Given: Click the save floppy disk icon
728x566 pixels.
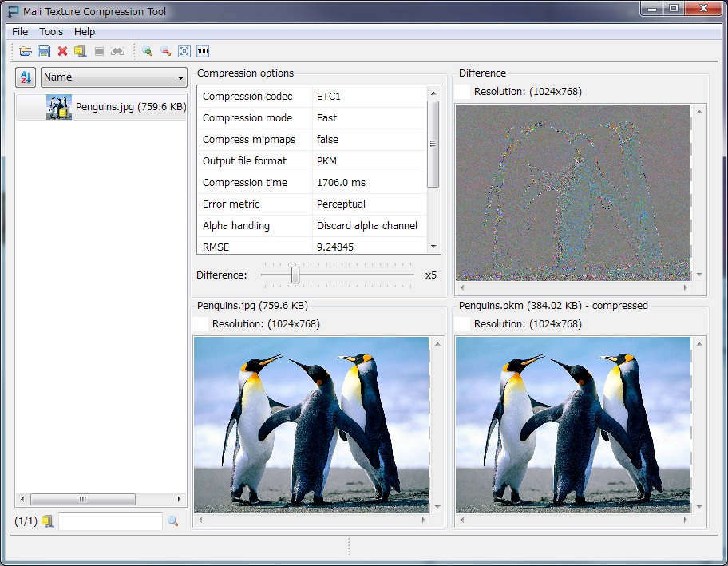Looking at the screenshot, I should coord(44,51).
